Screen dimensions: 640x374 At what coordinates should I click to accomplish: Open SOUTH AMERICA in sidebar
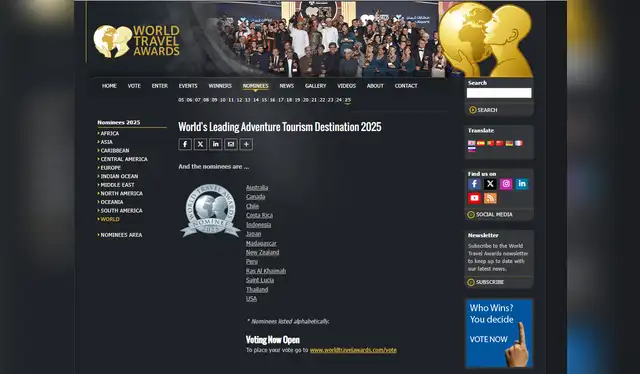[121, 211]
